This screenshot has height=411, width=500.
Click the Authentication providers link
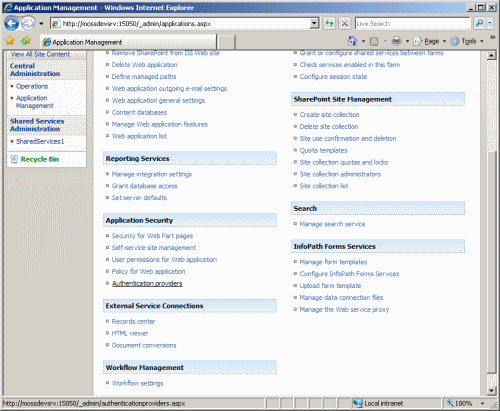[147, 284]
